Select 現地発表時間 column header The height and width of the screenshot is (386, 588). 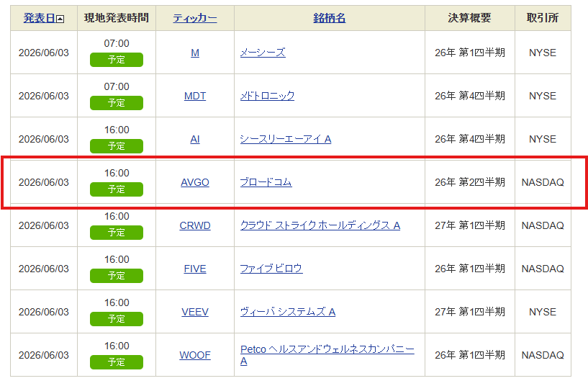117,17
